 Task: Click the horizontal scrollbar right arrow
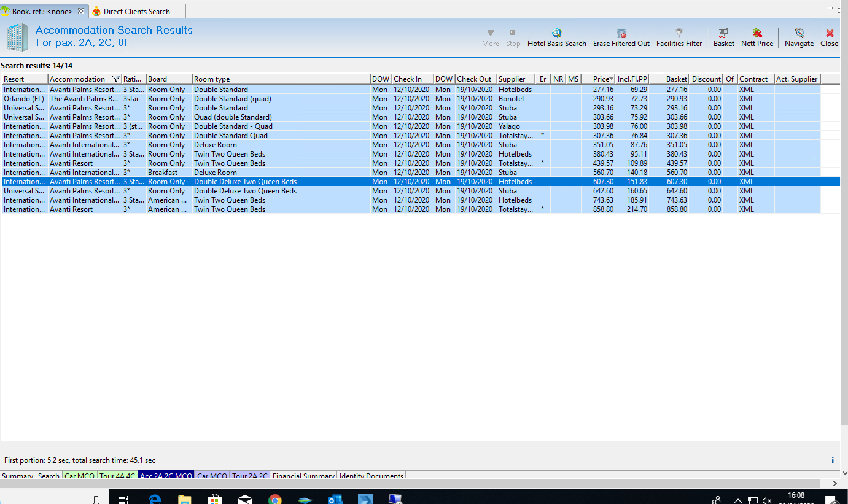(834, 484)
